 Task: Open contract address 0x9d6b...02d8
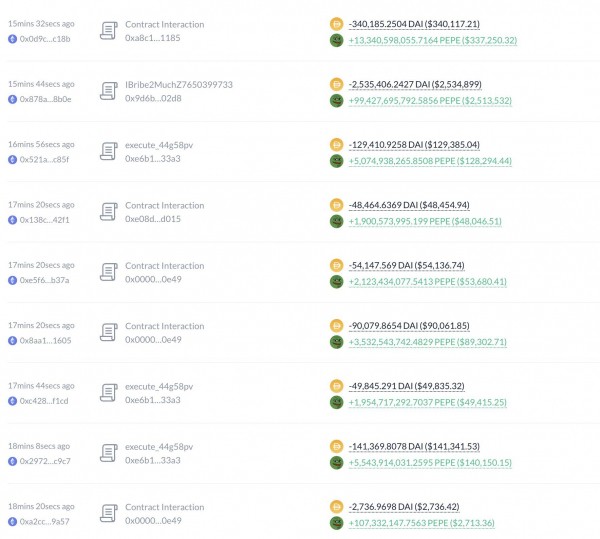153,98
